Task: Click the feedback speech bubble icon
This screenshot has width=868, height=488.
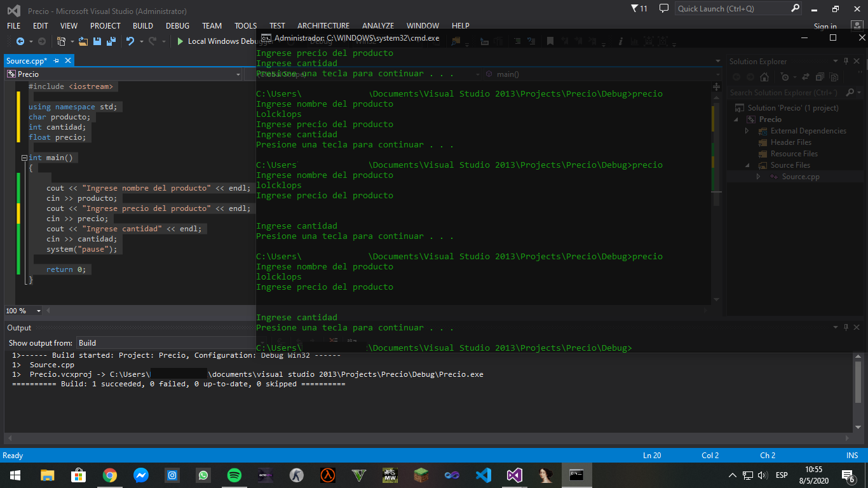Action: click(x=663, y=9)
